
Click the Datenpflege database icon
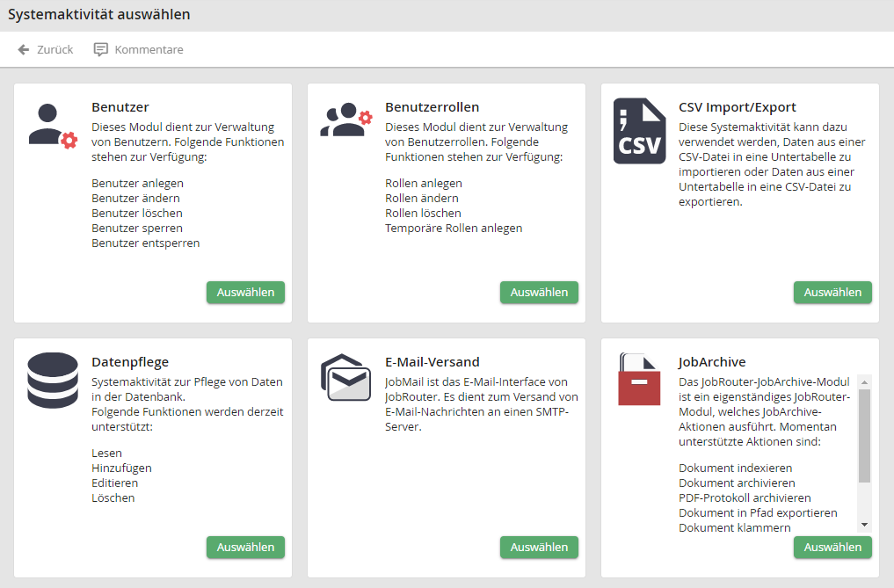click(53, 381)
